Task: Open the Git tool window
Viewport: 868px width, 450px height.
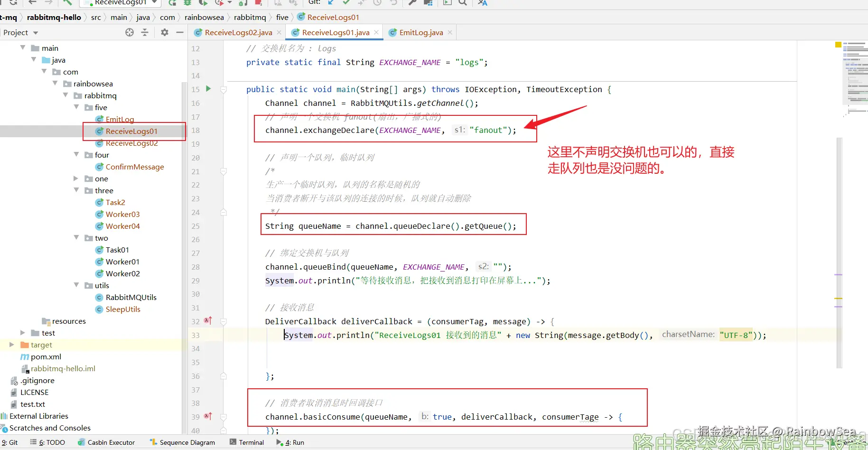Action: click(x=9, y=442)
